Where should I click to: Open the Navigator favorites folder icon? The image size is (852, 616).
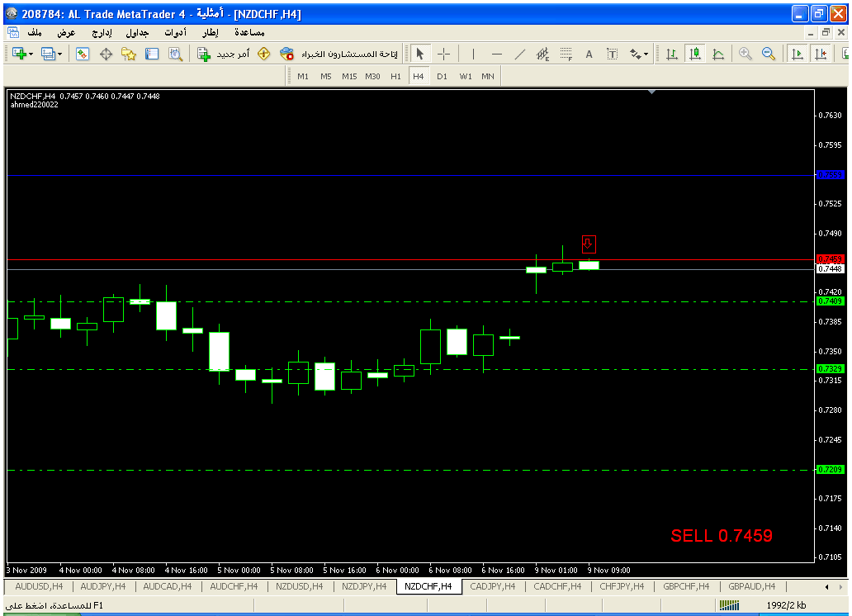click(x=129, y=54)
